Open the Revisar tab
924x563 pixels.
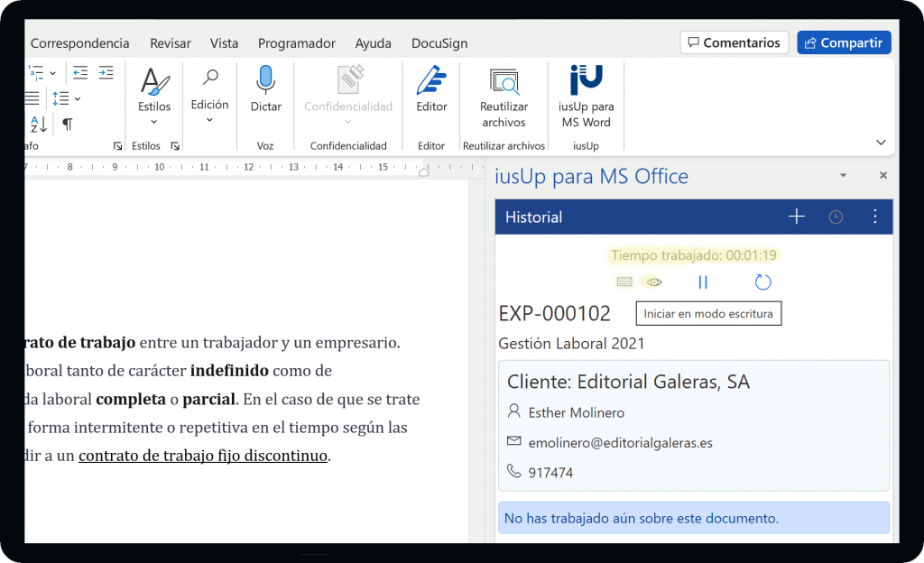tap(171, 43)
